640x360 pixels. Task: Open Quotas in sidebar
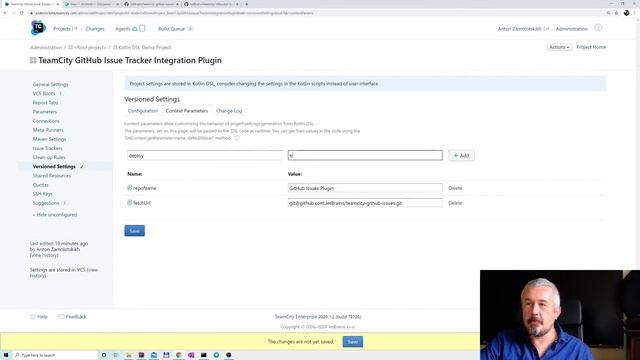(40, 185)
